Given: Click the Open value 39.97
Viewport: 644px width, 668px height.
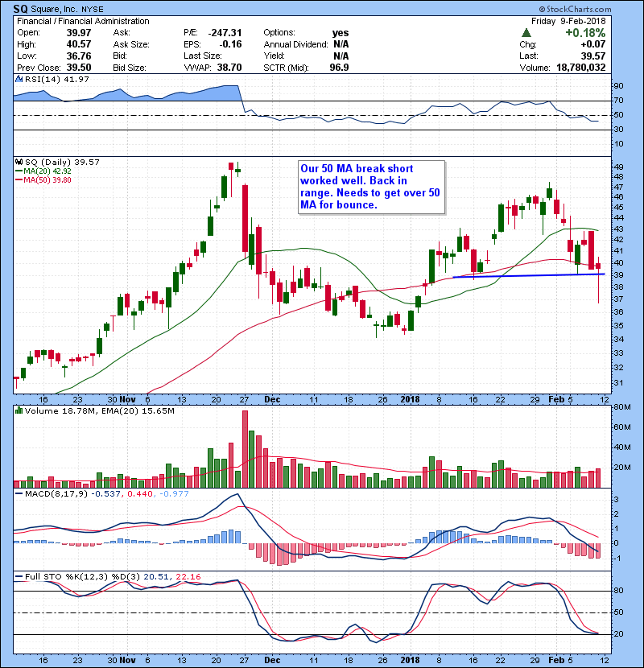Looking at the screenshot, I should 79,33.
